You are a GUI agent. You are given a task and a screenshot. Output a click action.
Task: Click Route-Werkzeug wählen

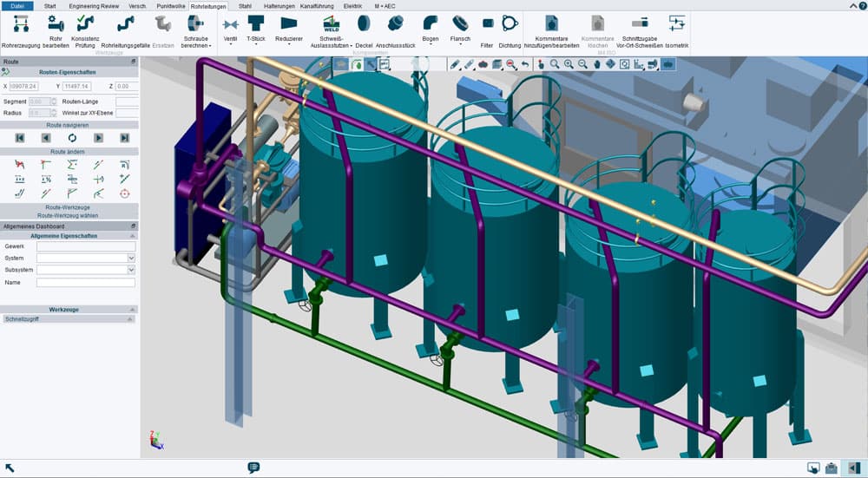tap(68, 216)
